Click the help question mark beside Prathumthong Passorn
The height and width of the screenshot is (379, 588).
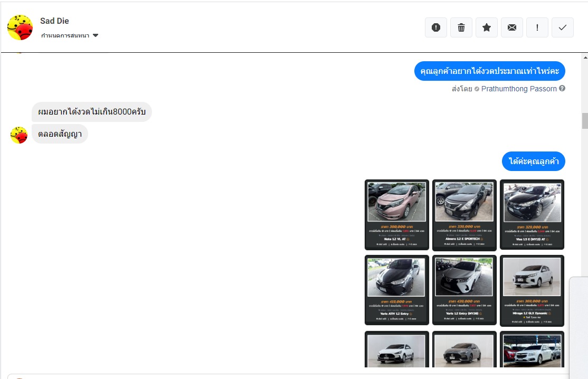562,89
